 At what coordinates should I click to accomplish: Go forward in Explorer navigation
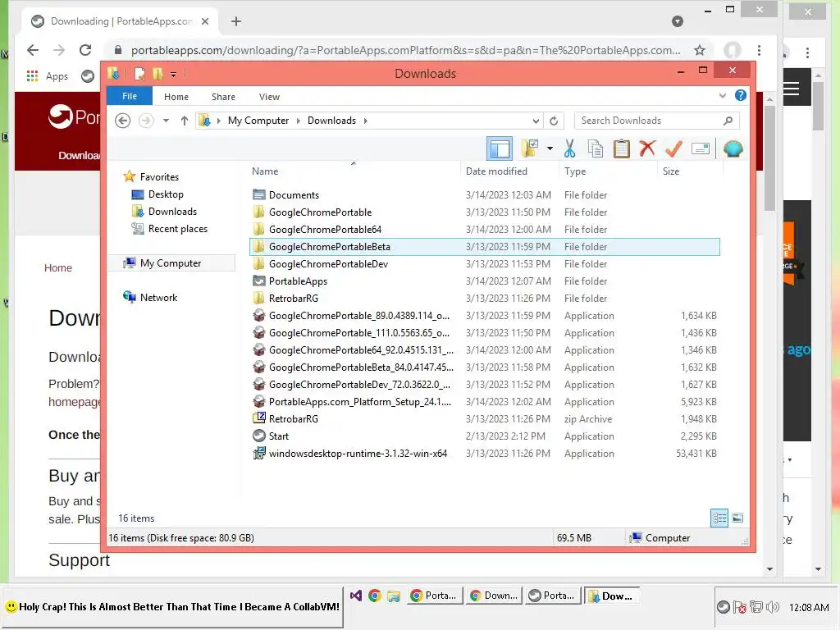click(x=146, y=121)
